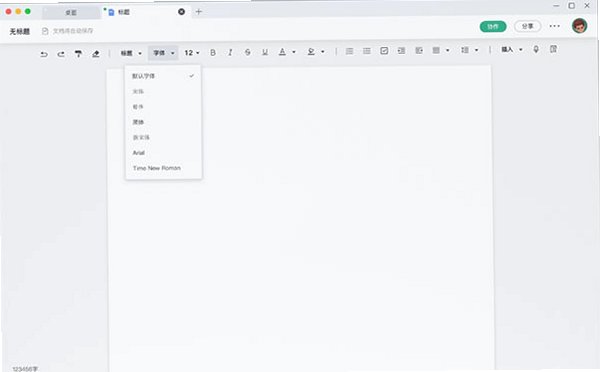
Task: Redo the last undone edit
Action: pos(61,54)
